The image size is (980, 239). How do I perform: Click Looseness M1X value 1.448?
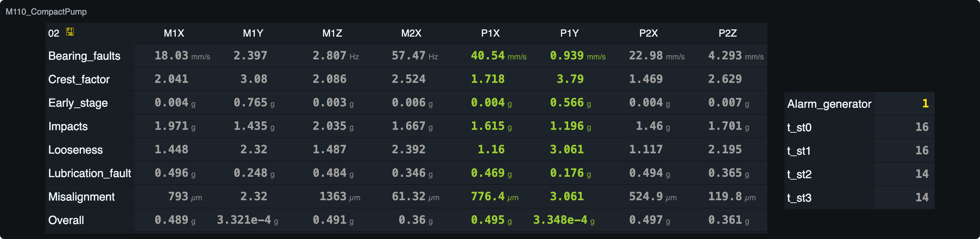coord(171,149)
